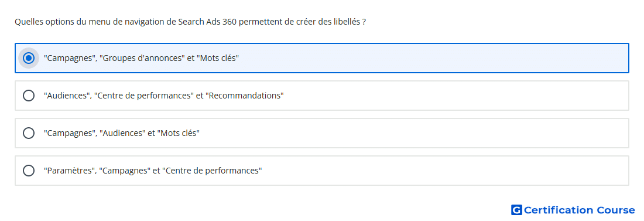Click the word "Recommandations" in the second answer
This screenshot has width=644, height=221.
click(244, 96)
